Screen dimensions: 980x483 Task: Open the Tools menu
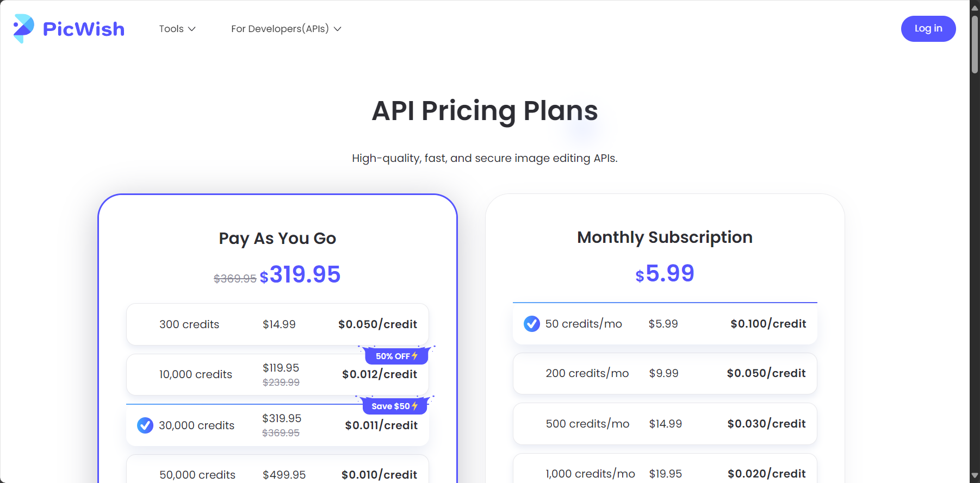pos(177,29)
